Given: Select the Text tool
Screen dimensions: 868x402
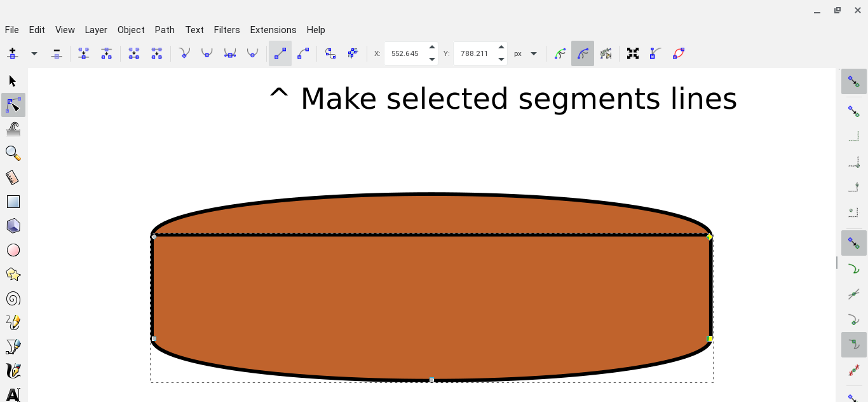Looking at the screenshot, I should pyautogui.click(x=13, y=395).
